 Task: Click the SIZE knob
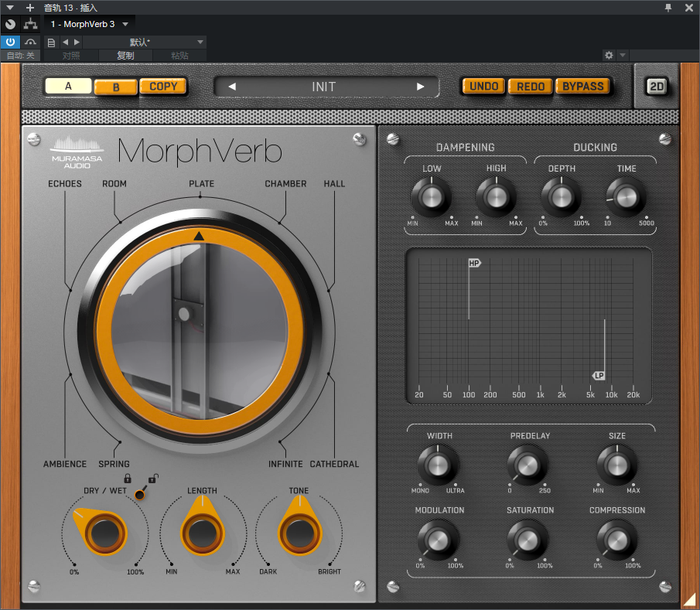617,465
